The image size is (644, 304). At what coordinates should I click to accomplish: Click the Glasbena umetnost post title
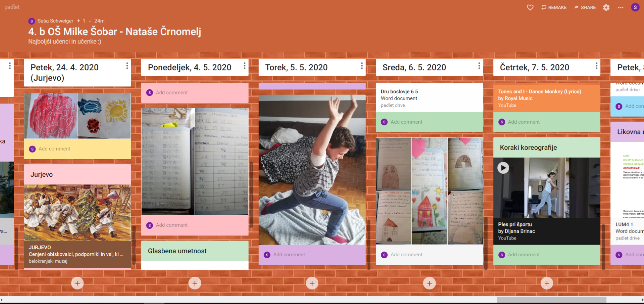[x=177, y=251]
